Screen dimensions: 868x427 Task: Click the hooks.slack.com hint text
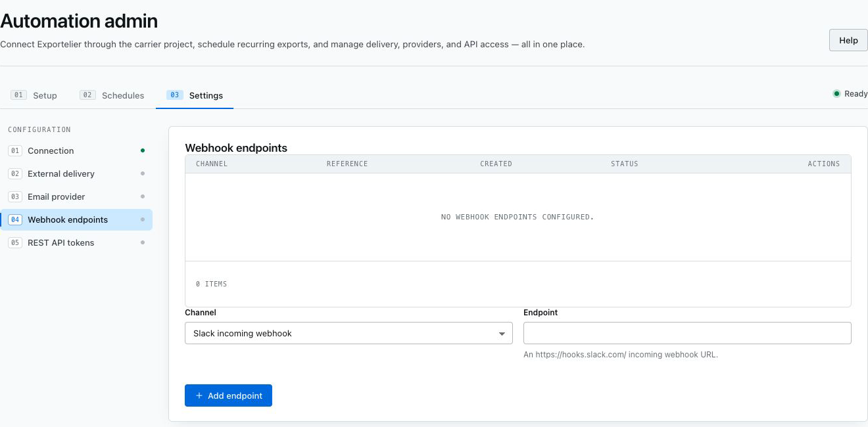click(x=621, y=354)
